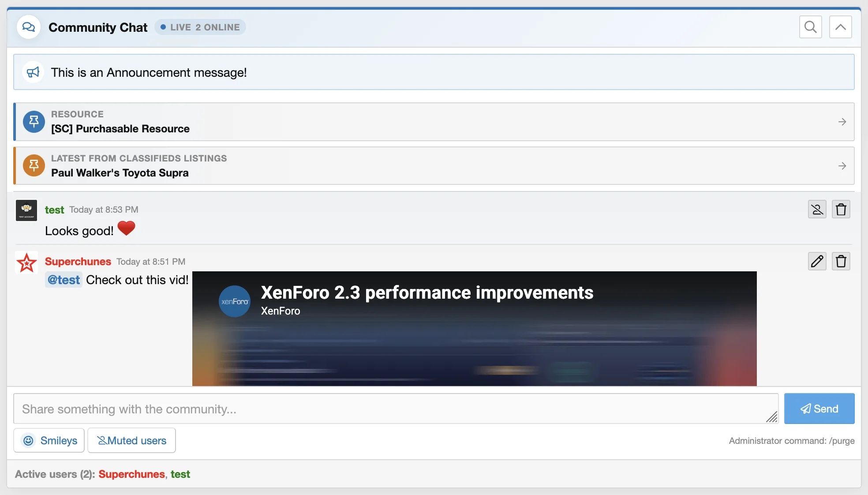Click the 'Today at 8:51 PM' timestamp
This screenshot has width=868, height=495.
pos(151,262)
